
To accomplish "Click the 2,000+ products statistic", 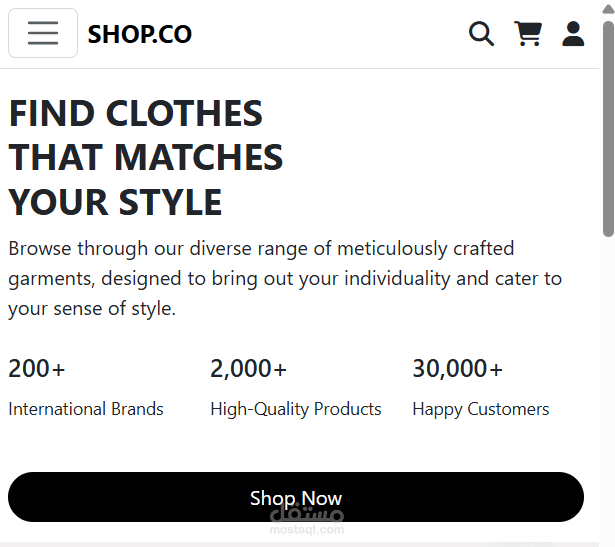I will point(248,369).
